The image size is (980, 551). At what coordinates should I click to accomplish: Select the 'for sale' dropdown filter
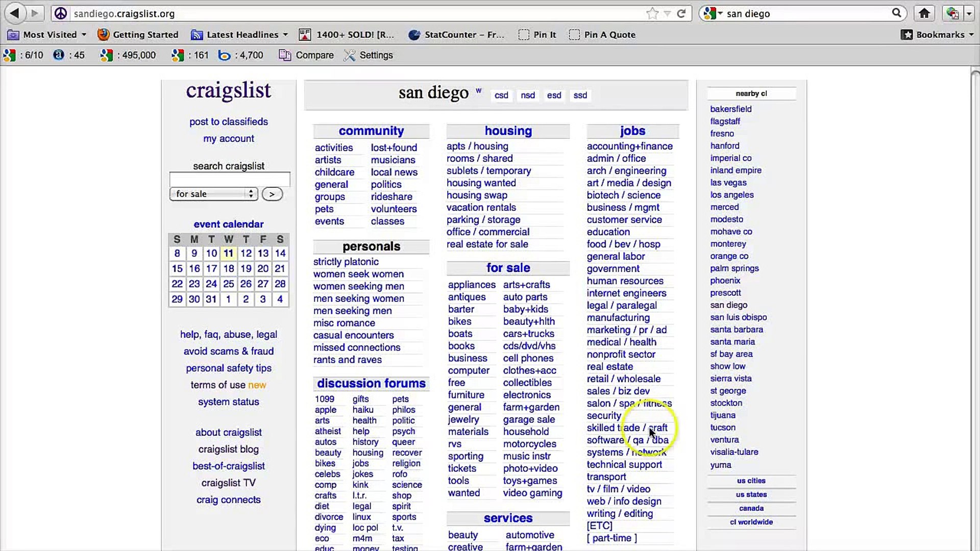coord(212,194)
